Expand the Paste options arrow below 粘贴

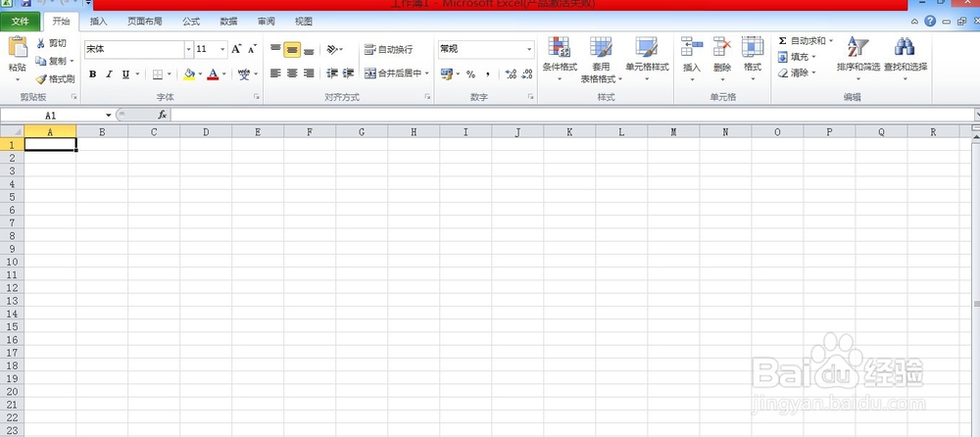[x=18, y=79]
